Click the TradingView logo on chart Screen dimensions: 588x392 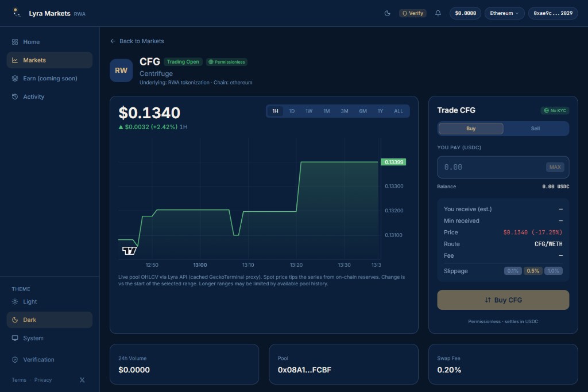[129, 250]
